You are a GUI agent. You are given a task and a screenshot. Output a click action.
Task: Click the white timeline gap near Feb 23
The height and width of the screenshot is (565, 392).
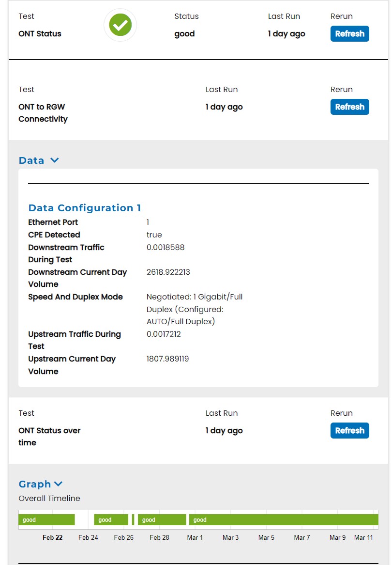pyautogui.click(x=84, y=520)
